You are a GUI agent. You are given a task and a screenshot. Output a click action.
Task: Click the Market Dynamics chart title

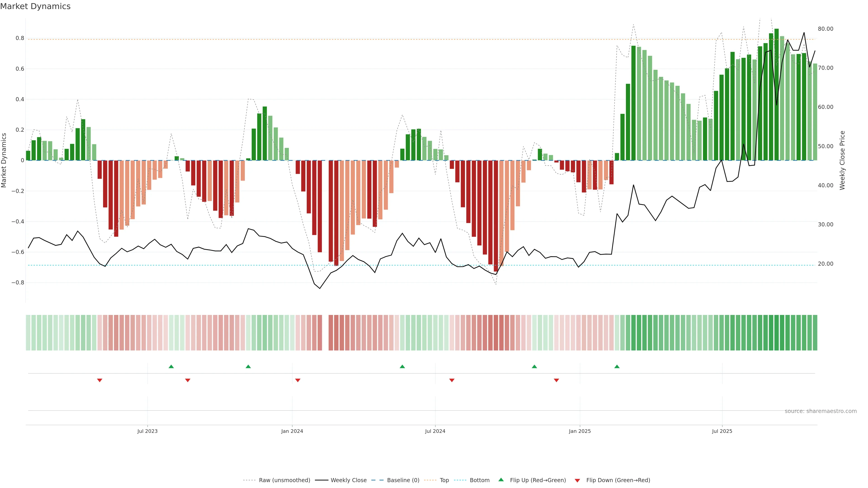pos(35,6)
